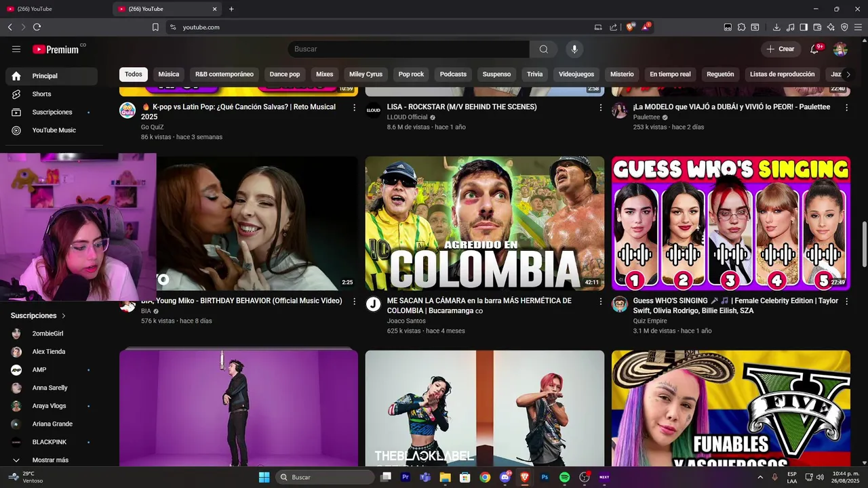This screenshot has height=488, width=868.
Task: Open Brave Wallet icon
Action: tap(817, 27)
